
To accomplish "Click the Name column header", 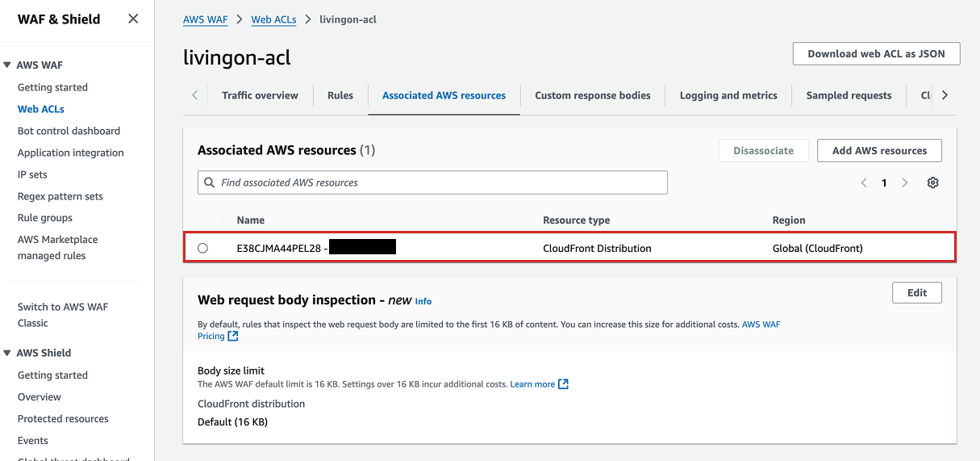I will click(251, 220).
